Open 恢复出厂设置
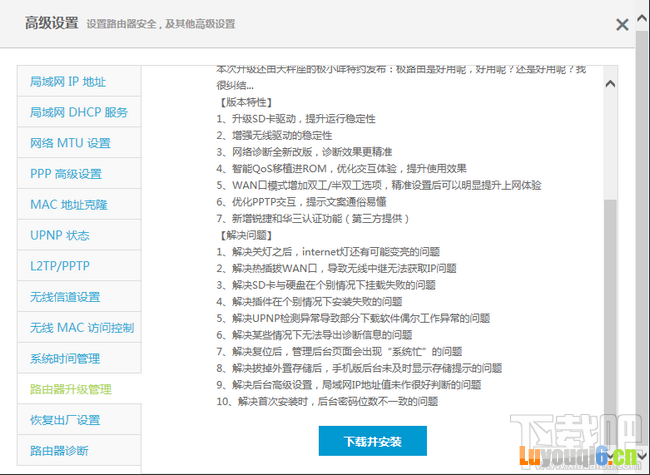Image resolution: width=650 pixels, height=475 pixels. pyautogui.click(x=79, y=420)
